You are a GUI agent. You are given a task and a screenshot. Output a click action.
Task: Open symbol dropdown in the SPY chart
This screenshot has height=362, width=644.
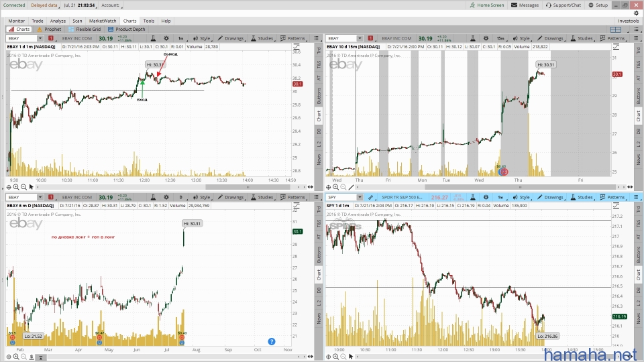(x=360, y=197)
